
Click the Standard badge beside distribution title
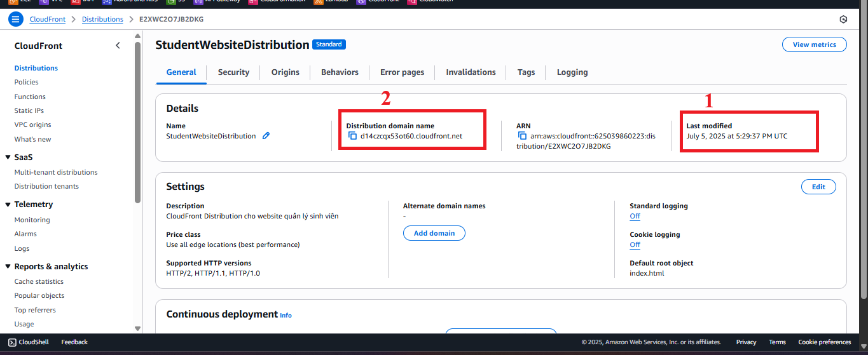[329, 44]
